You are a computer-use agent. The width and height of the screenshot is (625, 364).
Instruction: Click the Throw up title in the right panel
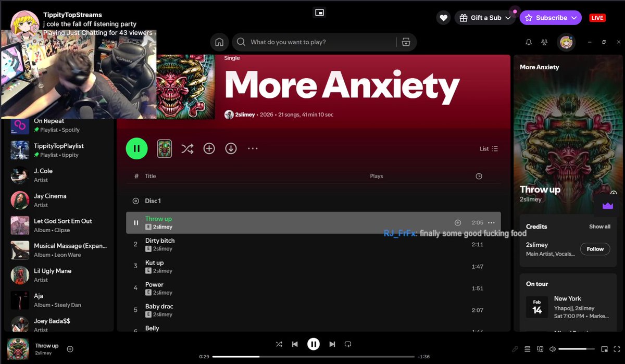(x=540, y=190)
